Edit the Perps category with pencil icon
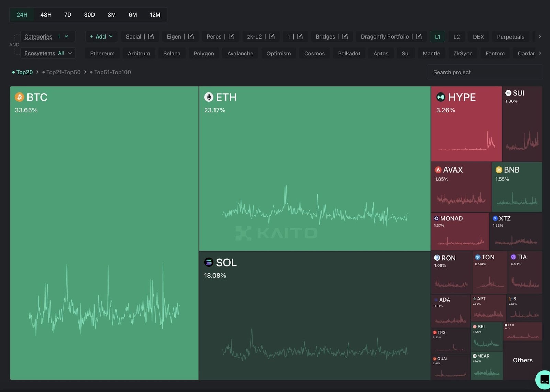Screen dimensions: 550x392 [x=231, y=36]
